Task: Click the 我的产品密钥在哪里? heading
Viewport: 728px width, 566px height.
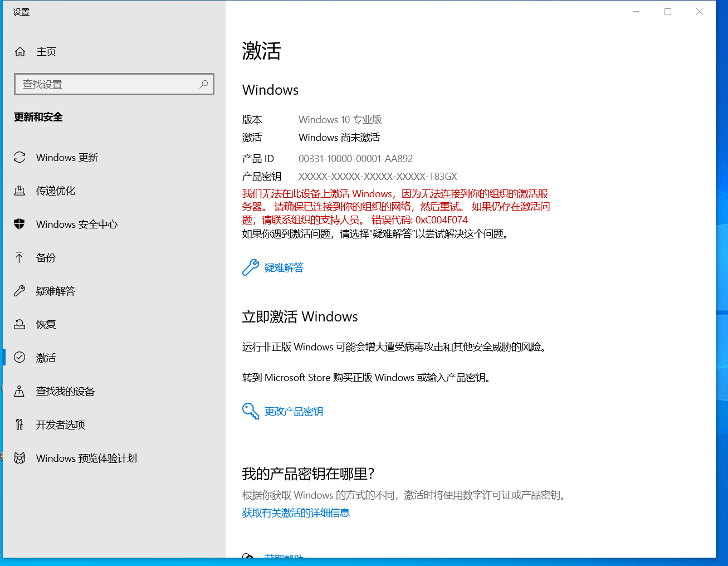Action: [x=308, y=474]
